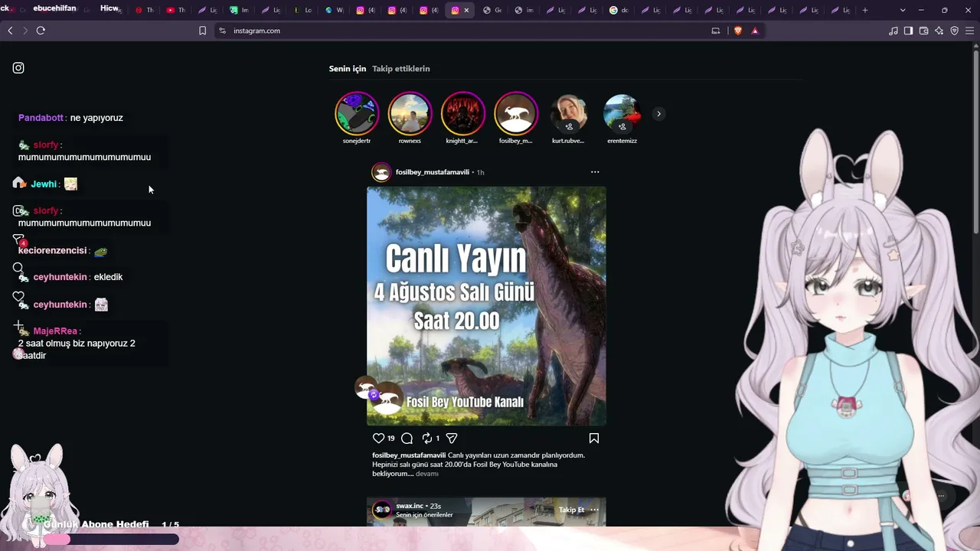Like the fosilbey_mustafamavili post with the heart icon
This screenshot has height=551, width=980.
click(x=378, y=439)
